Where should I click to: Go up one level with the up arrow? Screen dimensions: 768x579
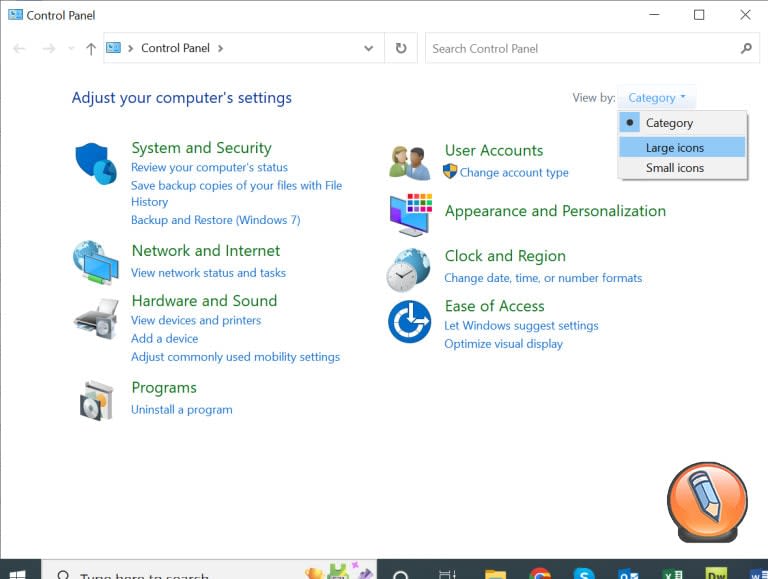pyautogui.click(x=91, y=48)
